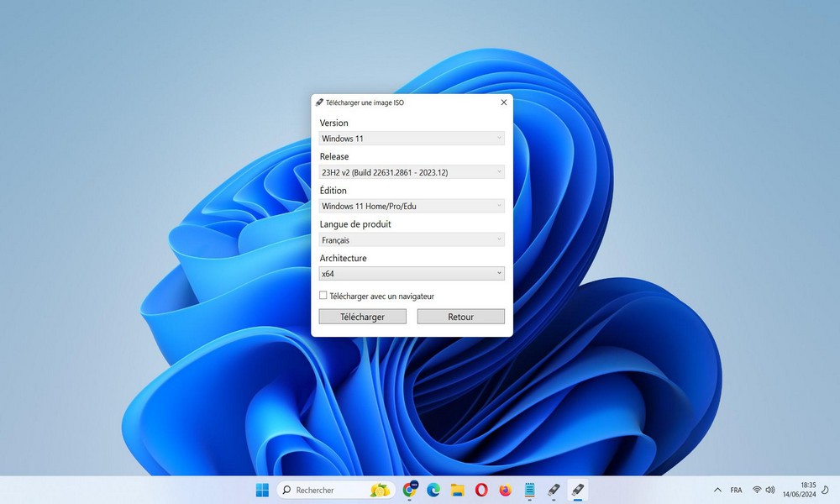Adjust volume via the speaker tray icon

coord(770,490)
